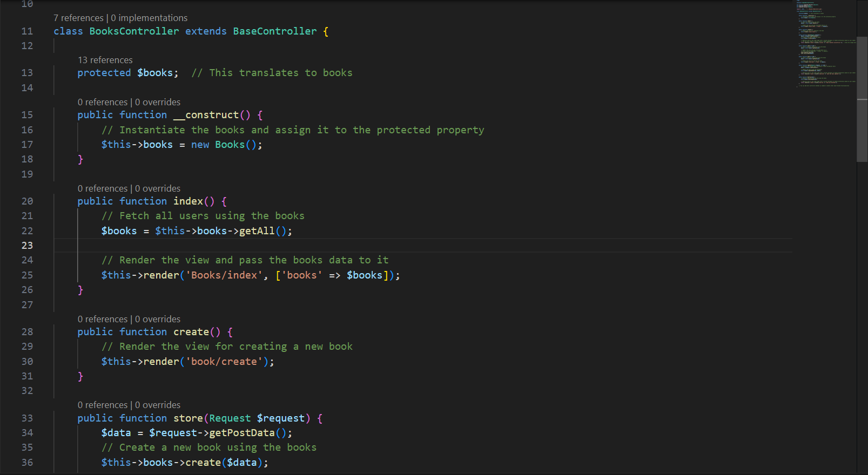The image size is (868, 475).
Task: Open '0 references' lens above create function
Action: (103, 319)
